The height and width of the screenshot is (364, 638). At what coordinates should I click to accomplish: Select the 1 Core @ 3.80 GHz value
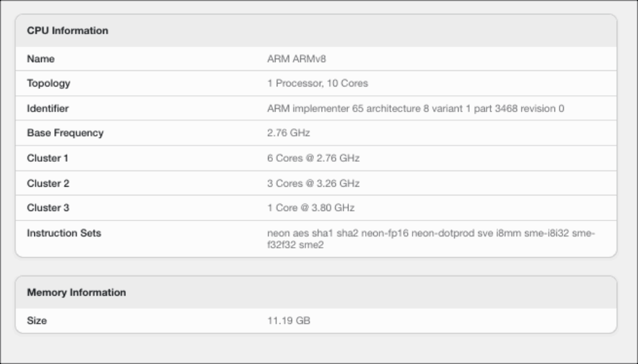(311, 208)
